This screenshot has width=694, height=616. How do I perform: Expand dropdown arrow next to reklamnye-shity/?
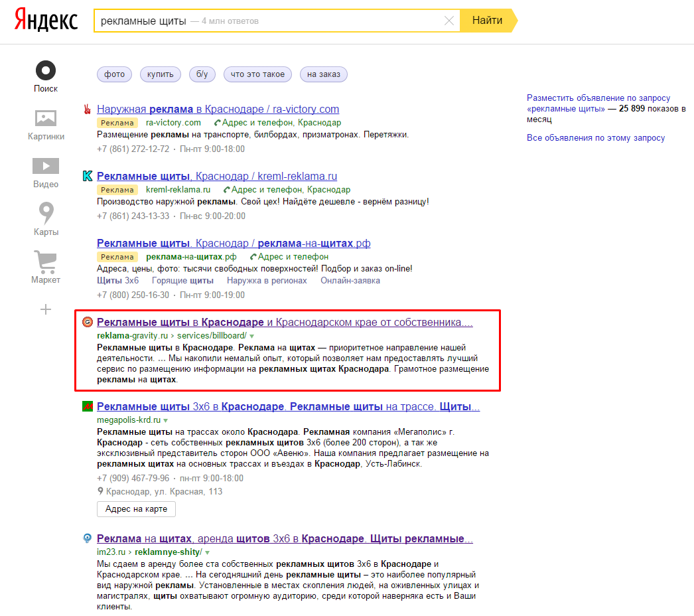pyautogui.click(x=207, y=553)
